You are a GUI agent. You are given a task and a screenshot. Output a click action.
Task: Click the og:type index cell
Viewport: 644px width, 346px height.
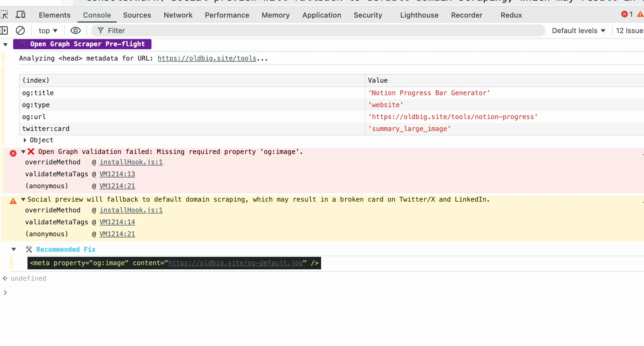pyautogui.click(x=192, y=105)
